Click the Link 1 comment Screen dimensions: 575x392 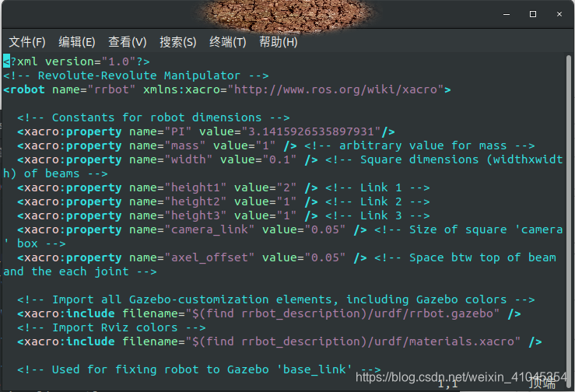pyautogui.click(x=377, y=187)
